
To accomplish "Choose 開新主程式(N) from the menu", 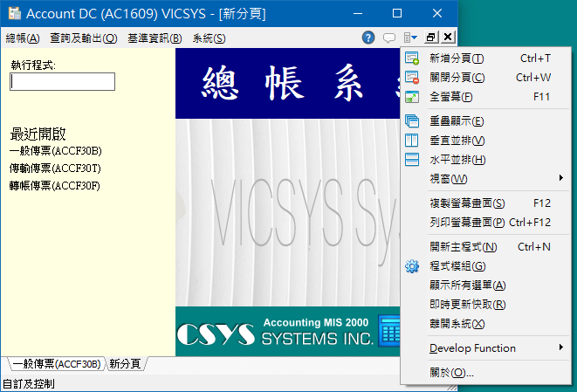I will (x=485, y=246).
